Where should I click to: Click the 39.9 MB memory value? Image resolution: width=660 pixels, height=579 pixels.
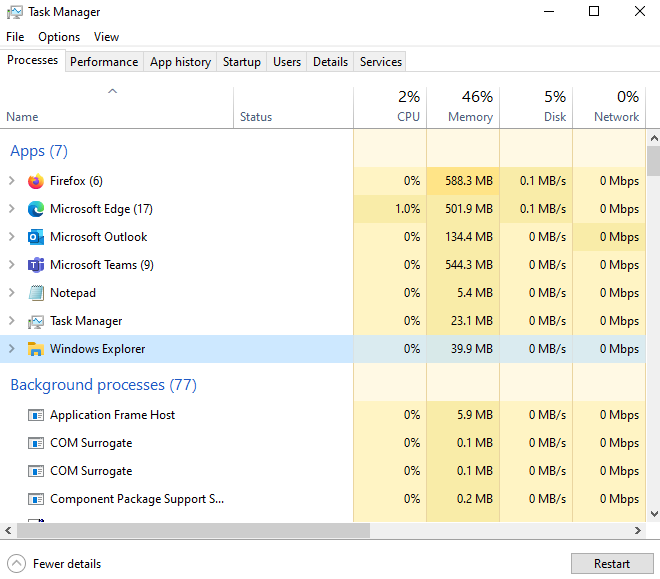pyautogui.click(x=471, y=349)
